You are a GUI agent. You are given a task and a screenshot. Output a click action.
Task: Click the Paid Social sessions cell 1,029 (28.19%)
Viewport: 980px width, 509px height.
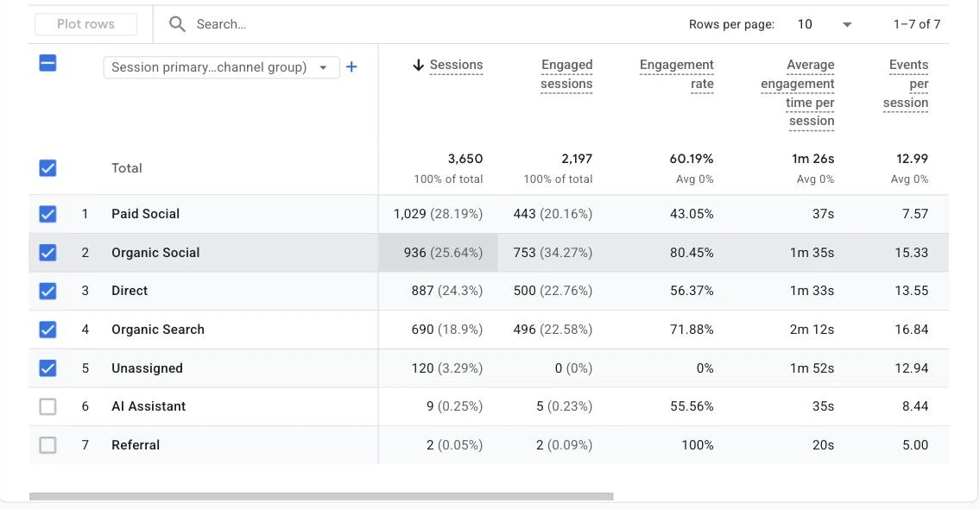438,214
